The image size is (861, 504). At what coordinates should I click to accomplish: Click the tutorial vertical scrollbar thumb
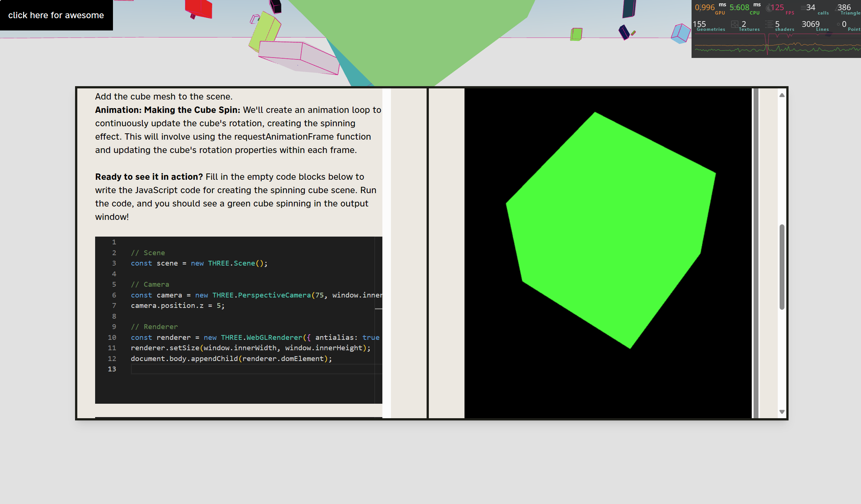pos(782,266)
